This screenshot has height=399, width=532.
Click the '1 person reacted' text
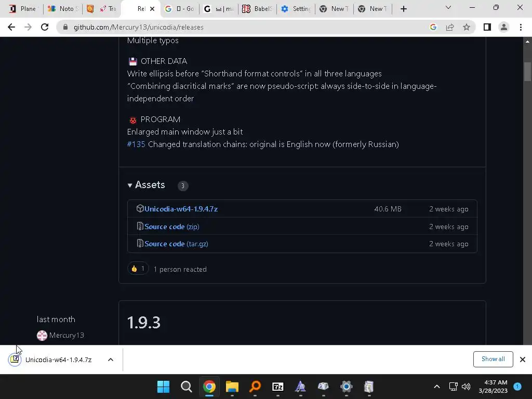pos(180,270)
